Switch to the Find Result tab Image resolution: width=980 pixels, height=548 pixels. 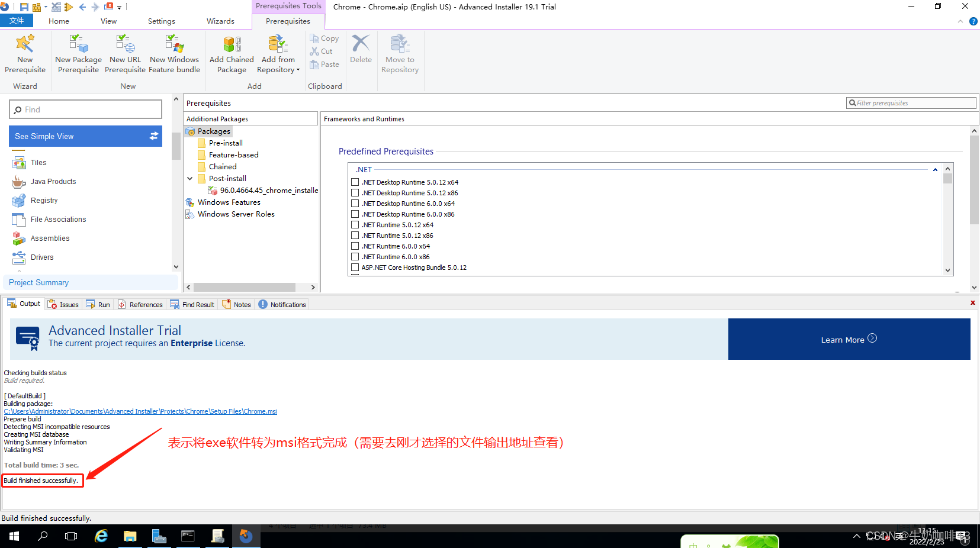pyautogui.click(x=192, y=305)
